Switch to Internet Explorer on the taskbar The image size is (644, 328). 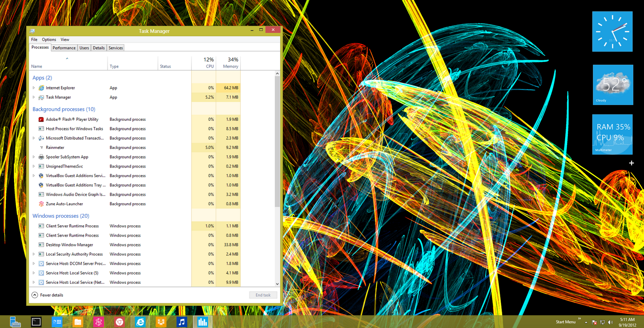140,322
